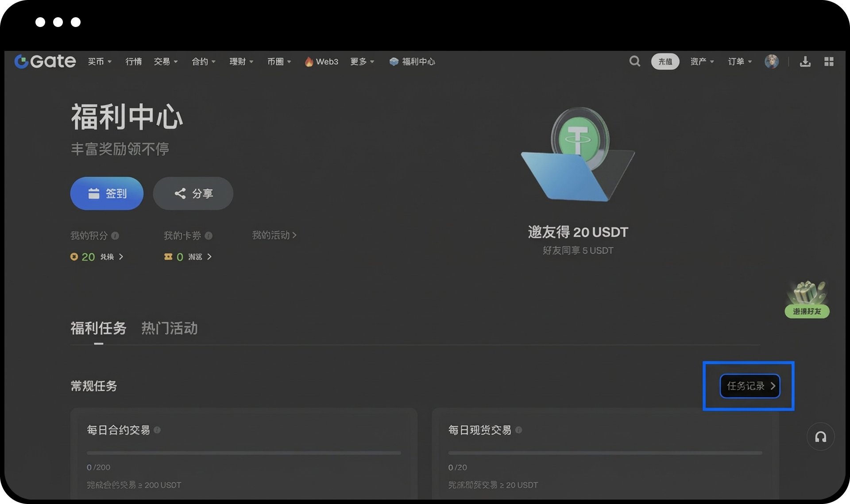Click the Gate logo icon
Viewport: 850px width, 504px height.
(x=21, y=62)
